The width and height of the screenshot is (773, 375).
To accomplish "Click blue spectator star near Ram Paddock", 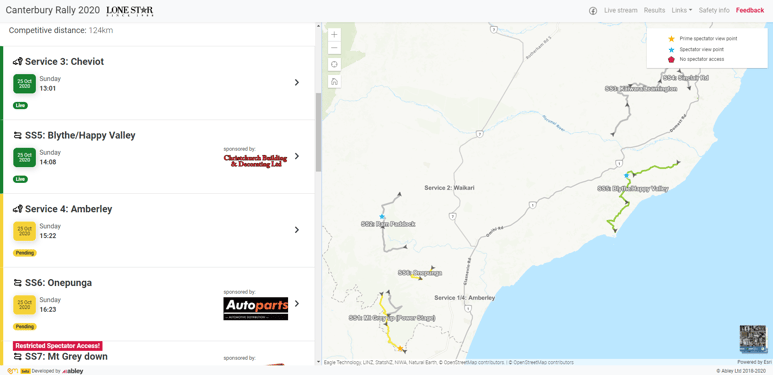I will click(x=382, y=216).
